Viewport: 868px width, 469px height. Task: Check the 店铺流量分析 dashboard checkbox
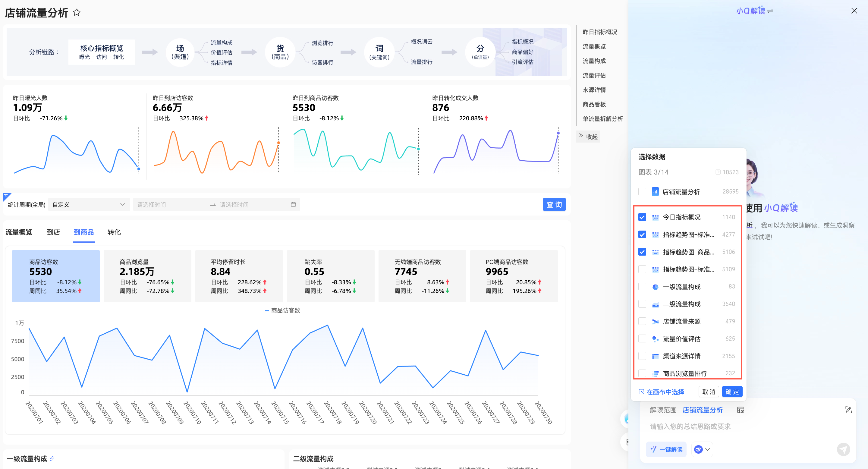coord(642,192)
